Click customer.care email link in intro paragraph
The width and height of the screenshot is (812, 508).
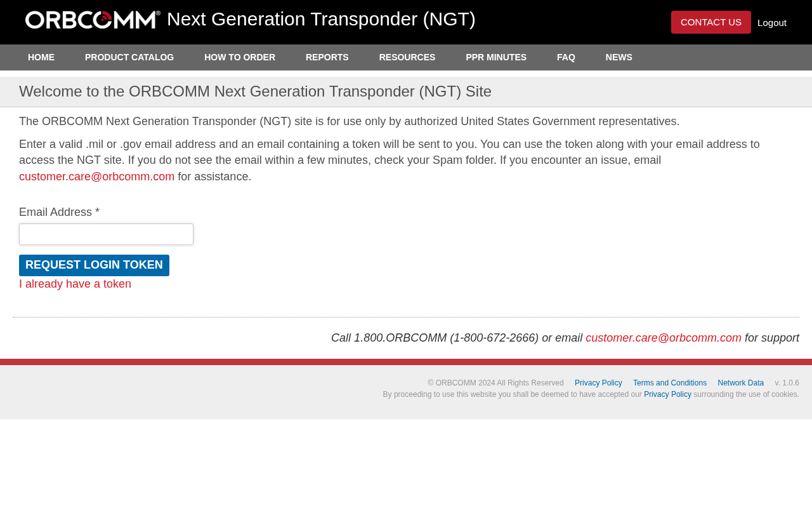(96, 177)
